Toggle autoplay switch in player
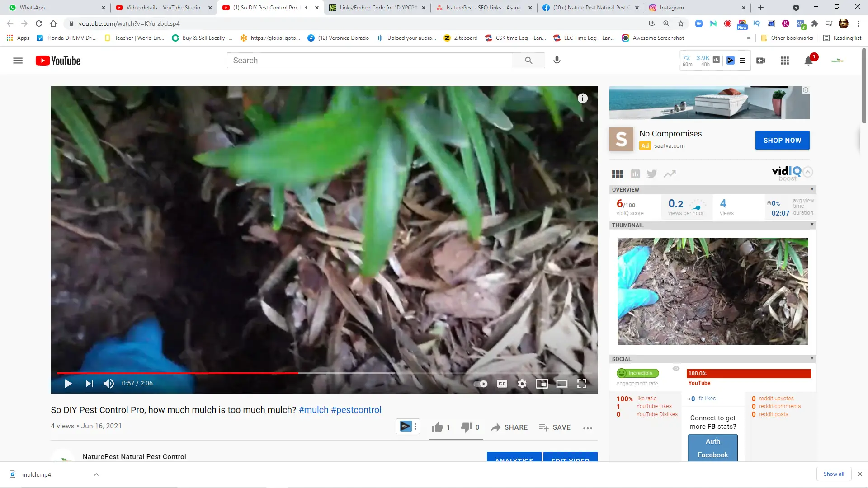The height and width of the screenshot is (488, 868). coord(481,384)
